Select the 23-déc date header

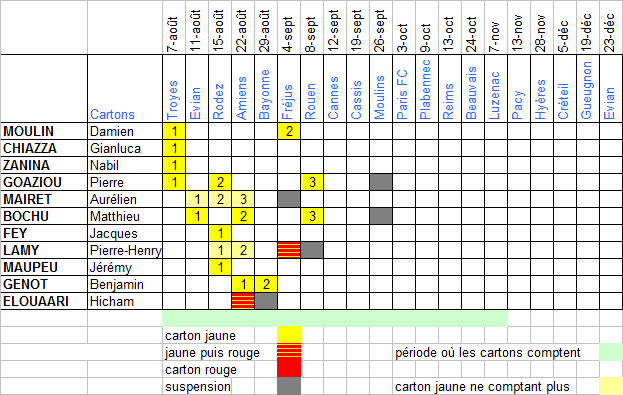pyautogui.click(x=611, y=27)
